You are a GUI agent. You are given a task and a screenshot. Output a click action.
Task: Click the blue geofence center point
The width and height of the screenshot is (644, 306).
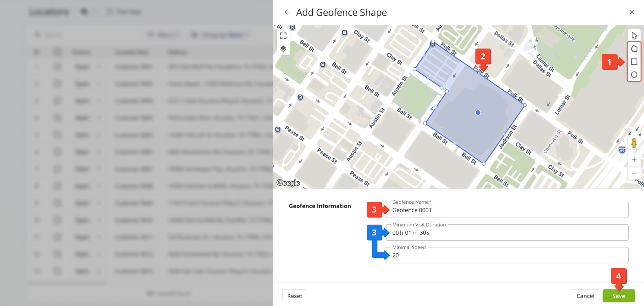click(x=478, y=112)
